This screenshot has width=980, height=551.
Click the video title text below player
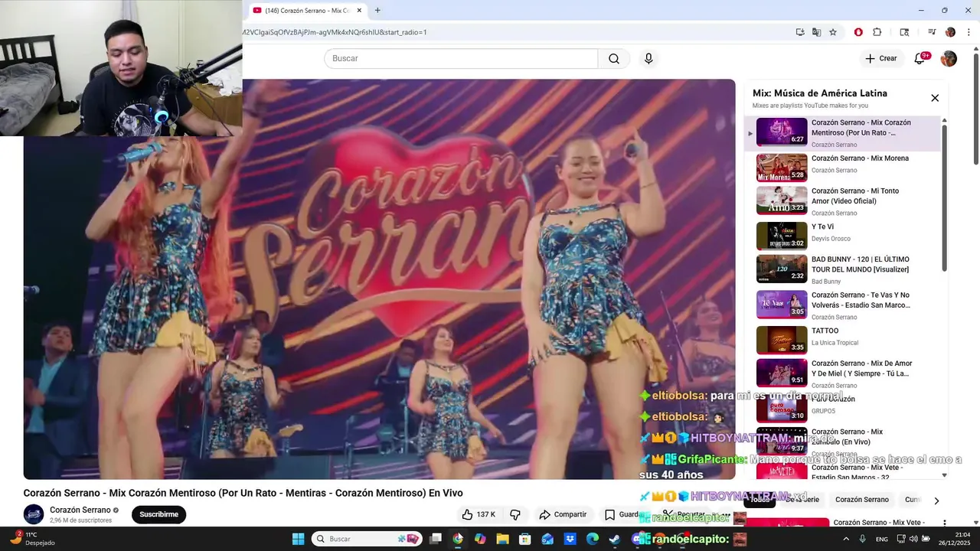coord(243,493)
